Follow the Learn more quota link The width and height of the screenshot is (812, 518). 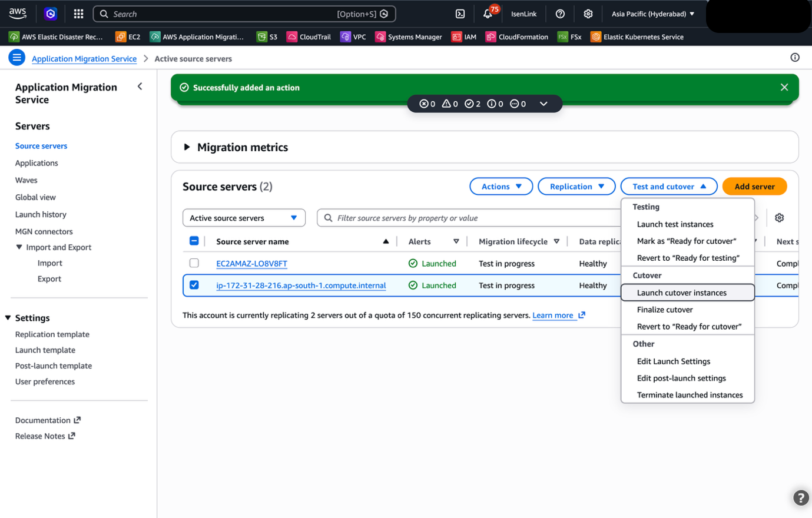(558, 316)
